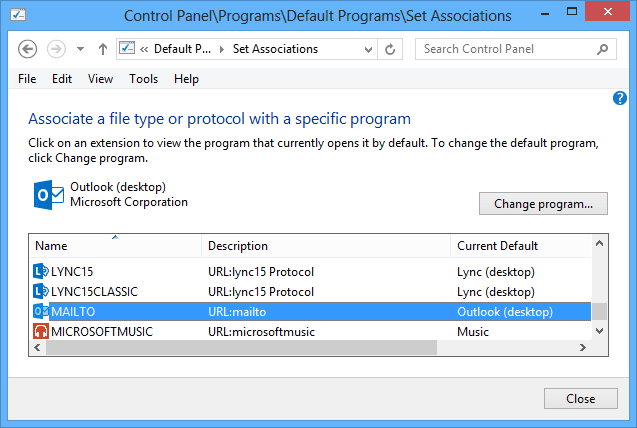Click the horizontal scrollbar thumb
This screenshot has height=428, width=637.
click(x=241, y=347)
